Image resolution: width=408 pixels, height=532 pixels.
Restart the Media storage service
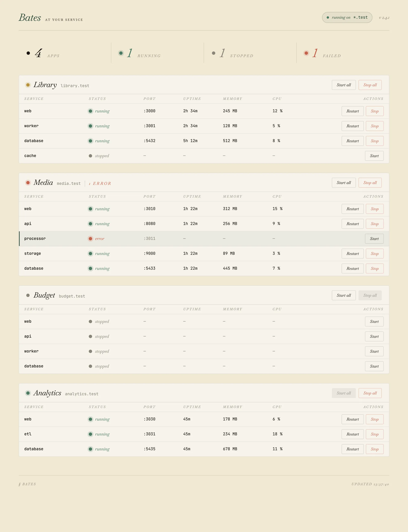(352, 254)
